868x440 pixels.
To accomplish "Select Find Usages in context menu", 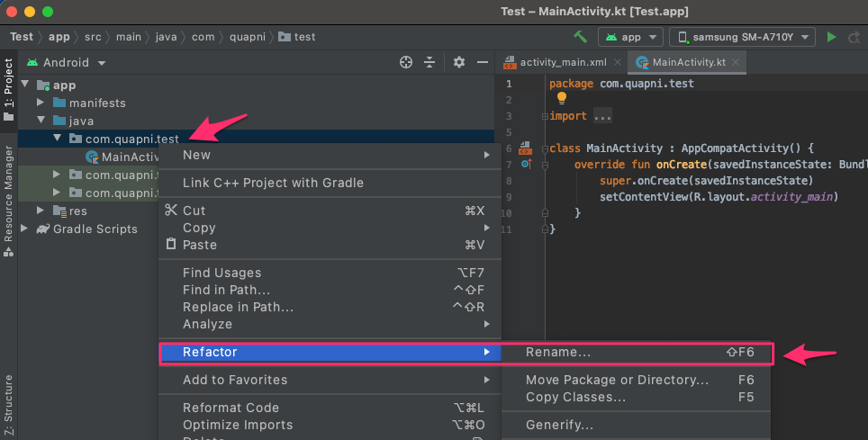I will click(222, 273).
